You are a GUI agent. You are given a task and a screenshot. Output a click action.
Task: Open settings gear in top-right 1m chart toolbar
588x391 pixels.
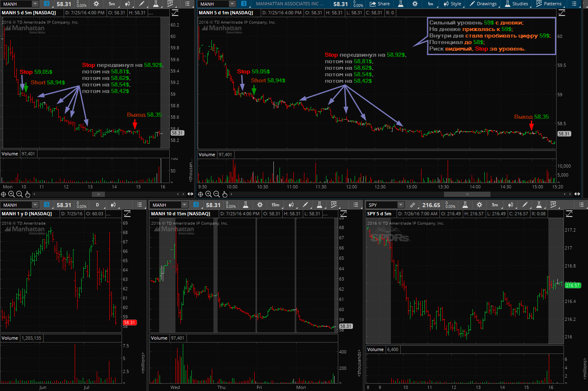(415, 4)
